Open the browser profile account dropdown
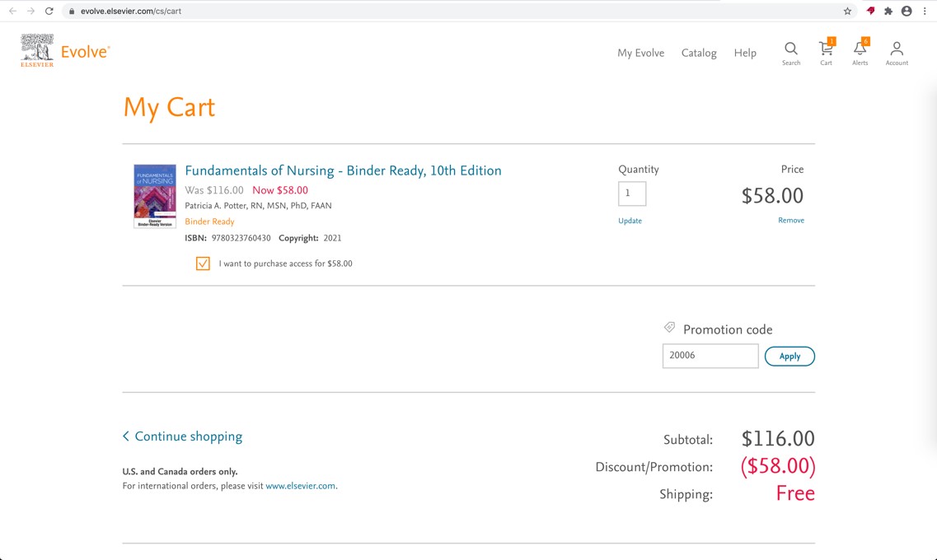This screenshot has width=937, height=560. pos(907,11)
